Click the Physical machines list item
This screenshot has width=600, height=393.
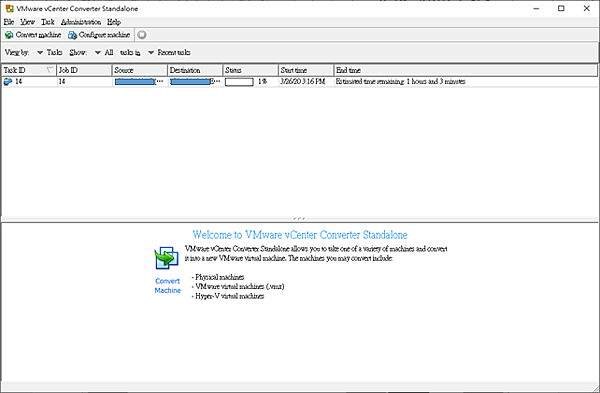point(218,277)
